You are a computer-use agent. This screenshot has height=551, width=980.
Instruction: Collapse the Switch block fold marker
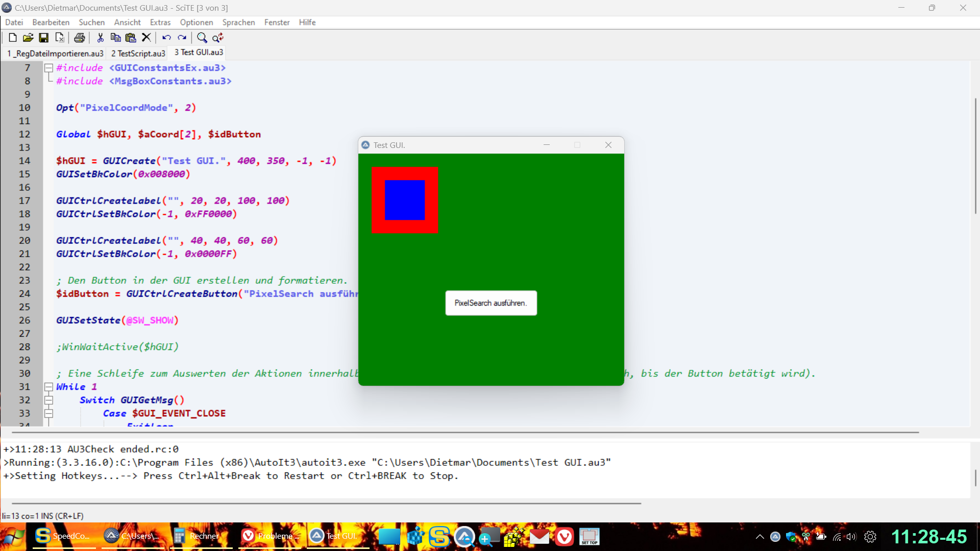tap(48, 400)
